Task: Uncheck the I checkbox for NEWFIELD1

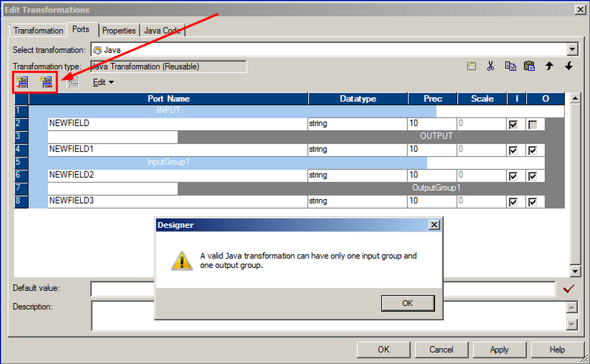Action: tap(513, 150)
